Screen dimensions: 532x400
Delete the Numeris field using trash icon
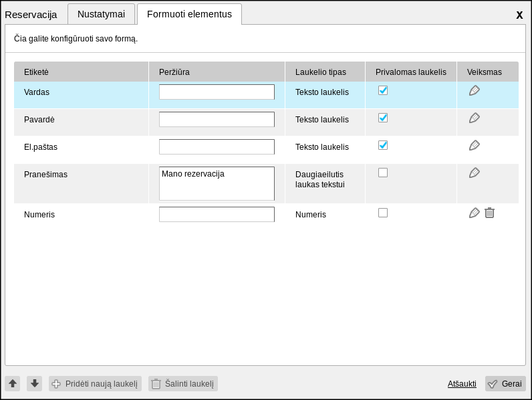[489, 213]
